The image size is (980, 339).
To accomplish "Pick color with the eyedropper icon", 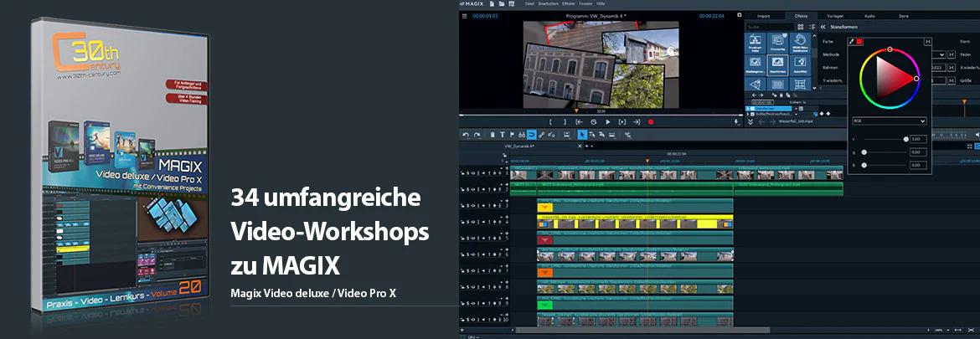I will 851,41.
